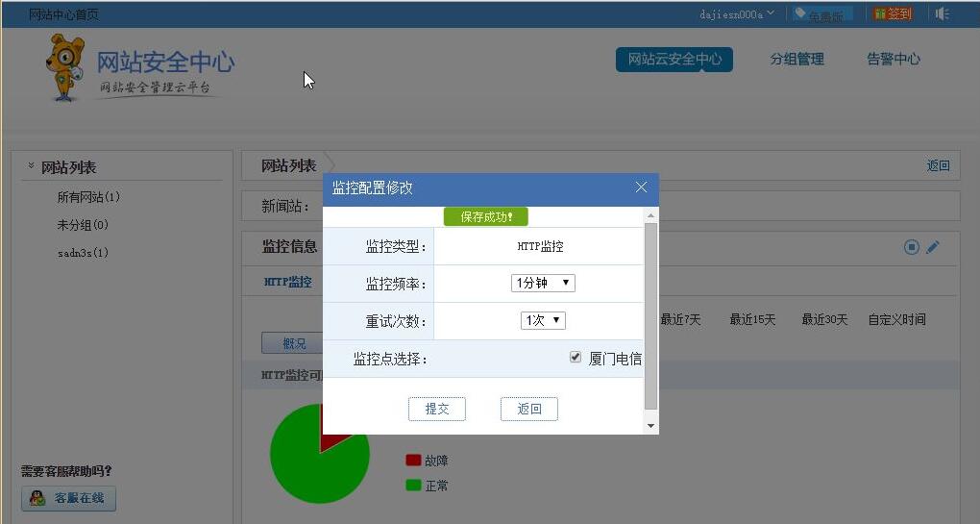980x524 pixels.
Task: Click the 网站安全中心 title text
Action: click(165, 62)
